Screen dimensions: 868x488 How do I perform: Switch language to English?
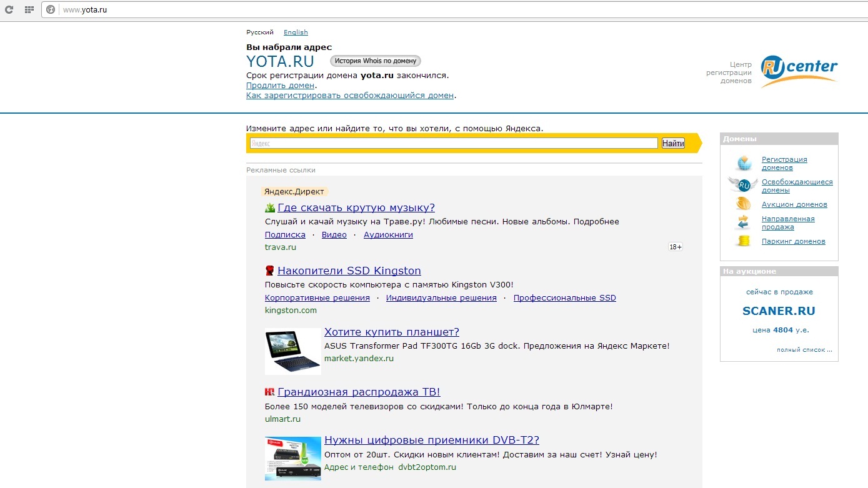tap(296, 32)
